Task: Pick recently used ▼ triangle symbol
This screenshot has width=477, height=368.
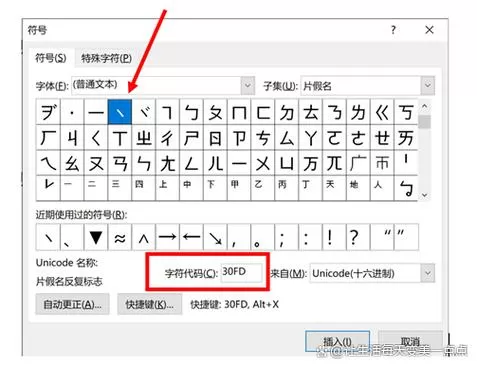Action: (x=96, y=237)
